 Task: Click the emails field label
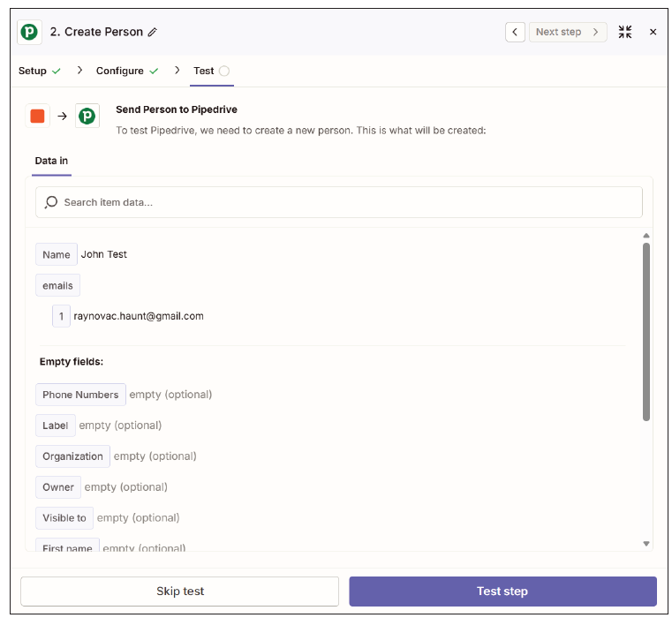pyautogui.click(x=57, y=285)
